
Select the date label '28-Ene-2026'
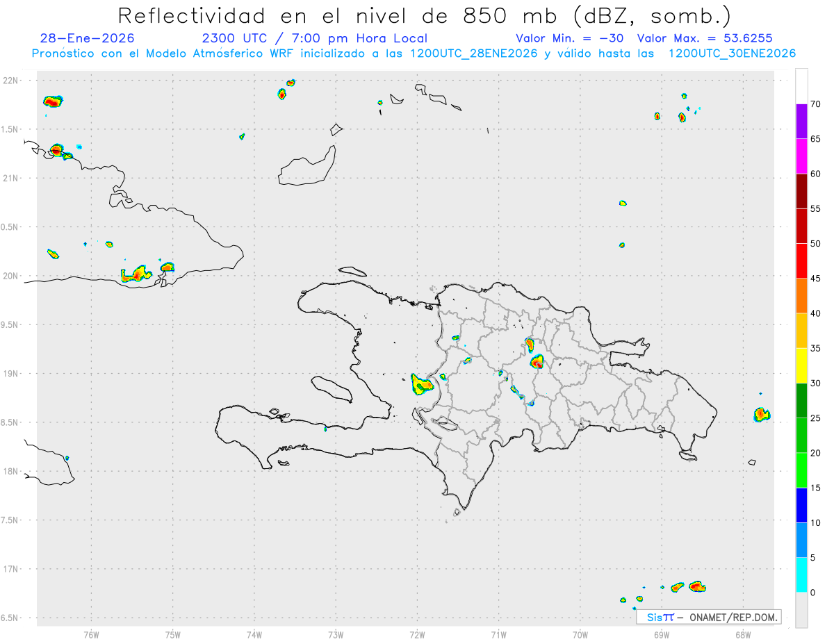coord(88,38)
